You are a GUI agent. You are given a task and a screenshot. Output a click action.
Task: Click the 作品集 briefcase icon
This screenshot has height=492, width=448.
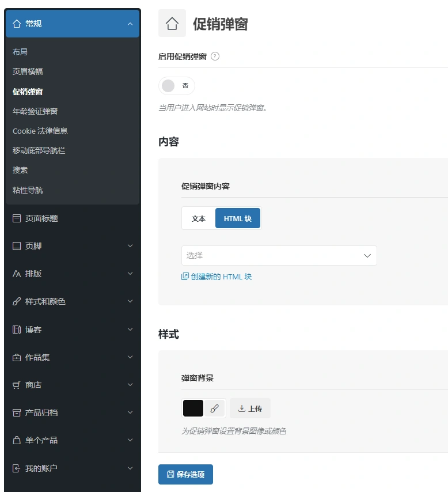(17, 357)
